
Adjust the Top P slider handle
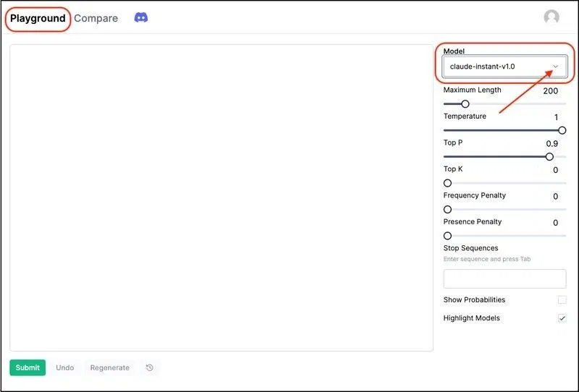coord(549,157)
